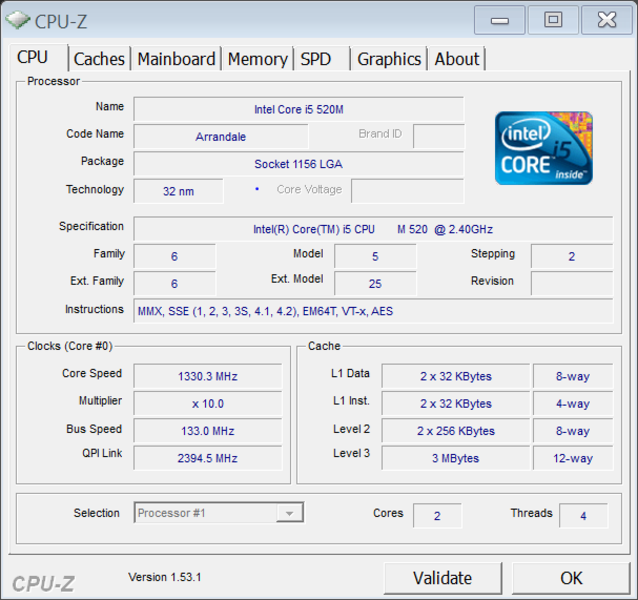This screenshot has height=600, width=638.
Task: Open the About tab
Action: click(457, 59)
